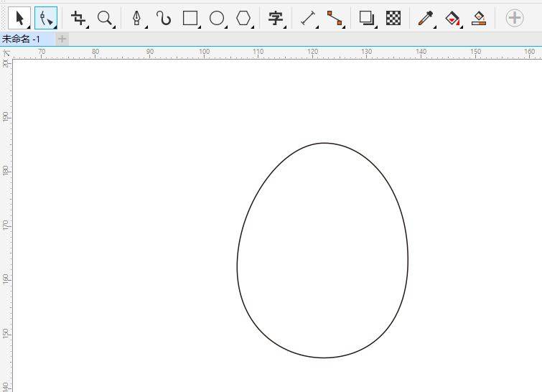
Task: Select the Artistic Media tool
Action: 163,18
